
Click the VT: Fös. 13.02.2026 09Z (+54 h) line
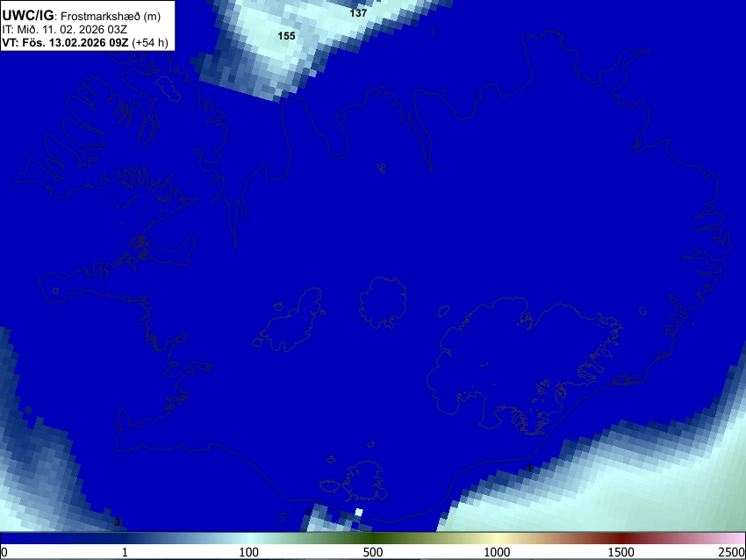click(85, 42)
